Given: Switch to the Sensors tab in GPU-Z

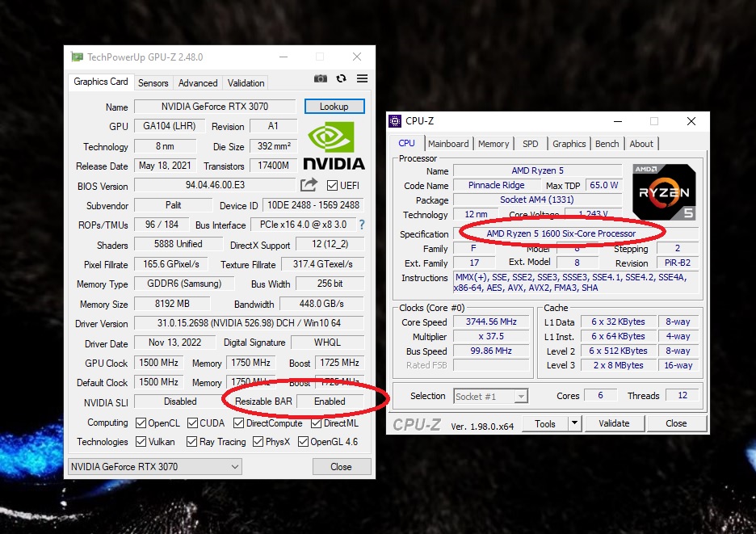Looking at the screenshot, I should [153, 83].
